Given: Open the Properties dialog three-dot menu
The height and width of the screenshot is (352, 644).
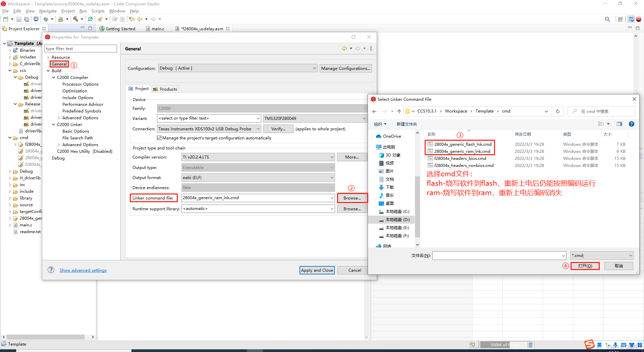Looking at the screenshot, I should 371,48.
